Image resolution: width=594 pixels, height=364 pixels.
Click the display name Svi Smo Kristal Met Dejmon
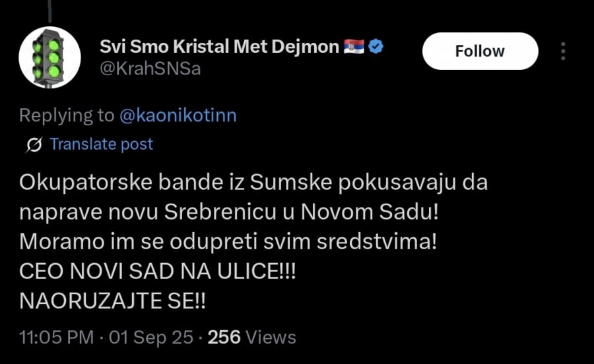click(x=220, y=47)
